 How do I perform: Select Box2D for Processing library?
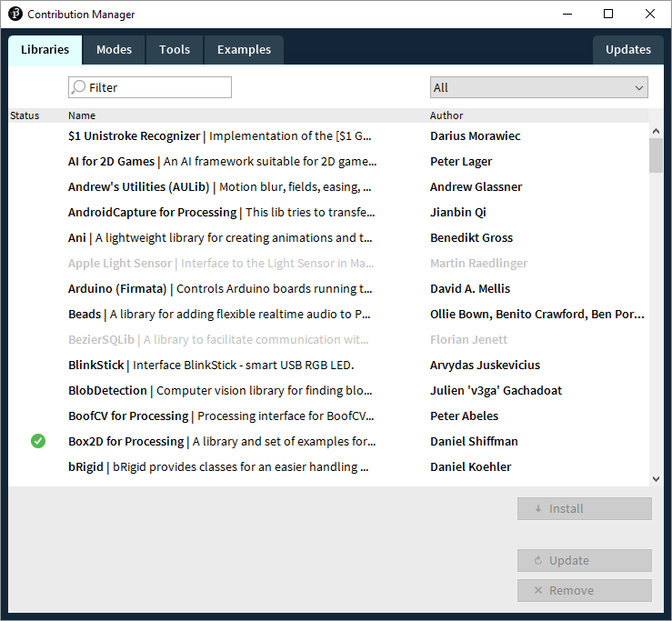328,441
